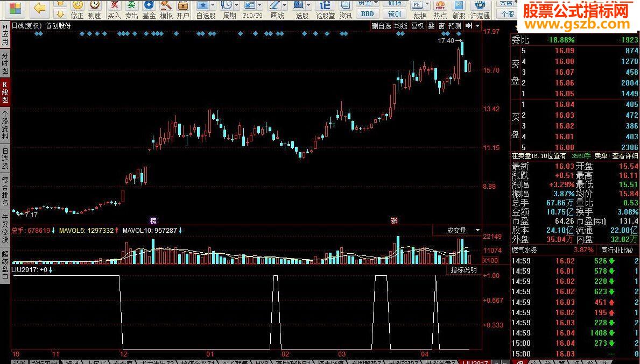Screen dimensions: 640x364
Task: Click the 同行业比较 industry comparison button
Action: click(x=617, y=250)
